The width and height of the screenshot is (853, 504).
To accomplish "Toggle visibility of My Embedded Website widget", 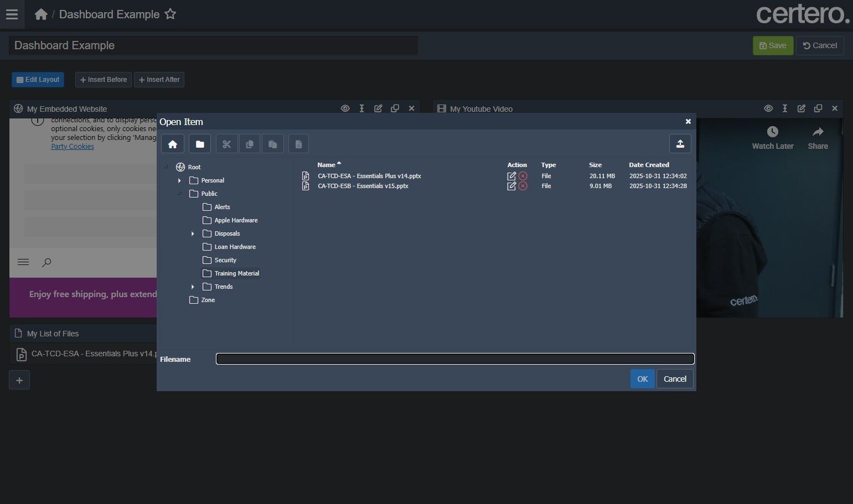I will (345, 108).
